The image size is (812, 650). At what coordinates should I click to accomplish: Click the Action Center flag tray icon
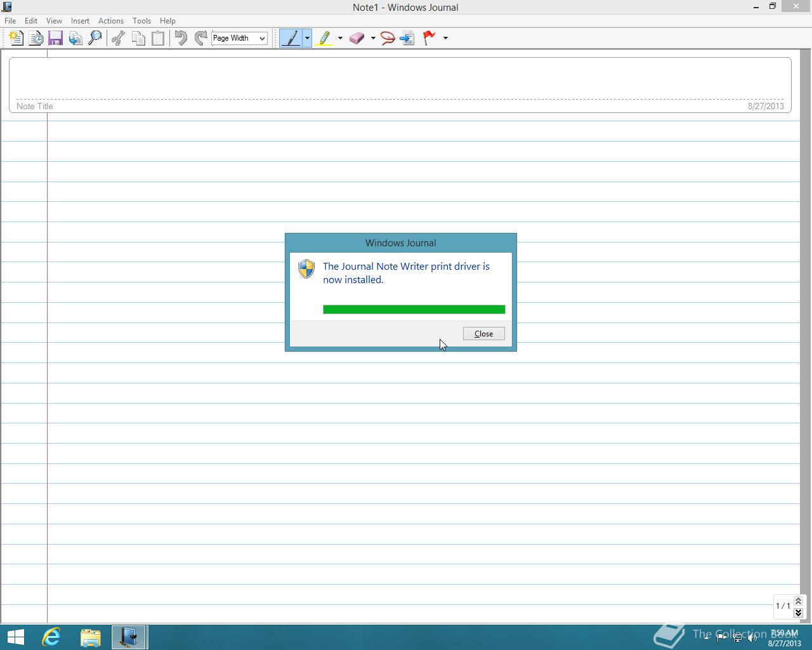[x=721, y=637]
